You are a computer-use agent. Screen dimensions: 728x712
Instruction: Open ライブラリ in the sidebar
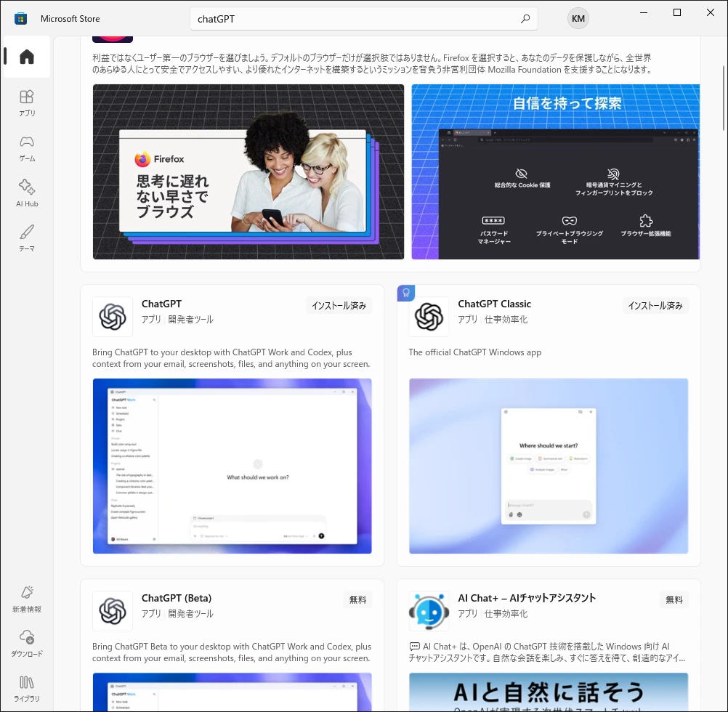point(26,688)
